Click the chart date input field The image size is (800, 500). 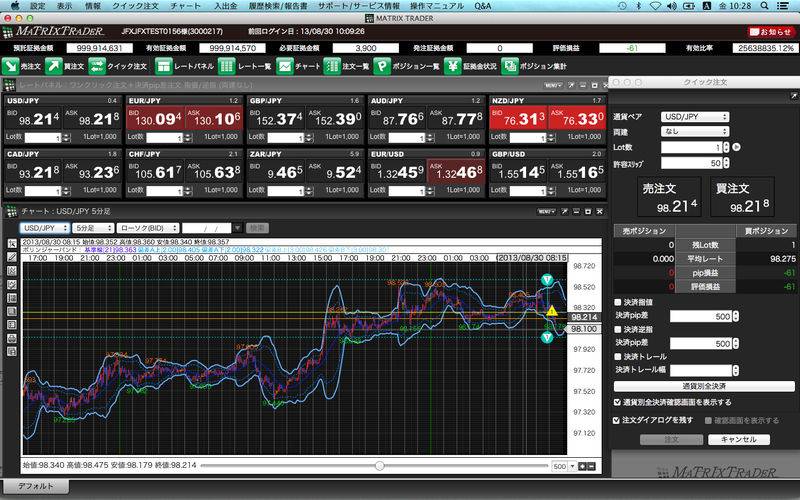click(207, 228)
